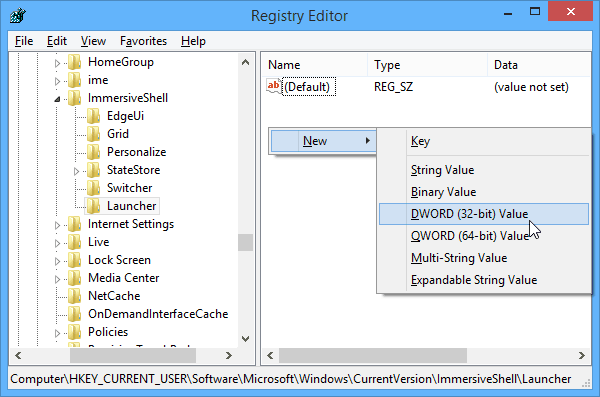Click the OnDemandInterfaceCache folder icon

pyautogui.click(x=75, y=314)
